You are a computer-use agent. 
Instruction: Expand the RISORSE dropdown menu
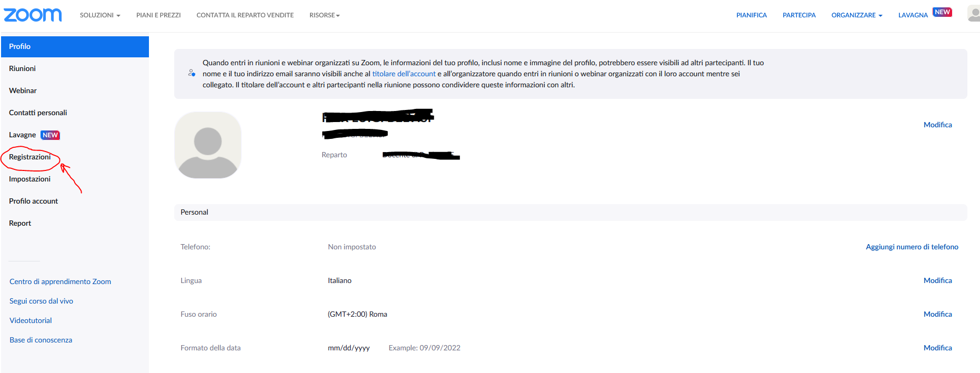pos(325,15)
